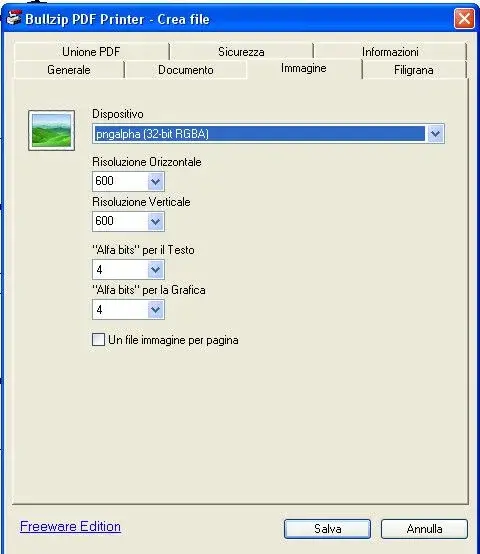Open the Freeware Edition link
Screen dimensions: 480x554
point(70,526)
